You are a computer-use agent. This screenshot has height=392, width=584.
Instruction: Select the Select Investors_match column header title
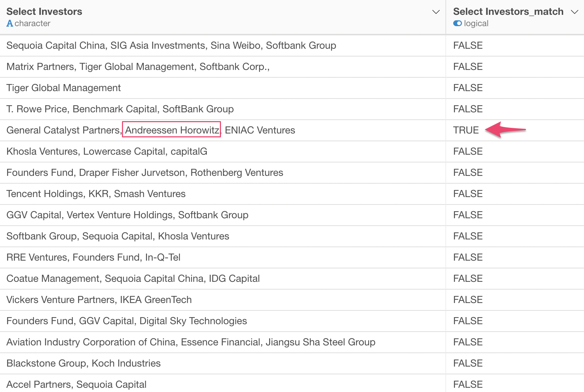click(x=508, y=12)
